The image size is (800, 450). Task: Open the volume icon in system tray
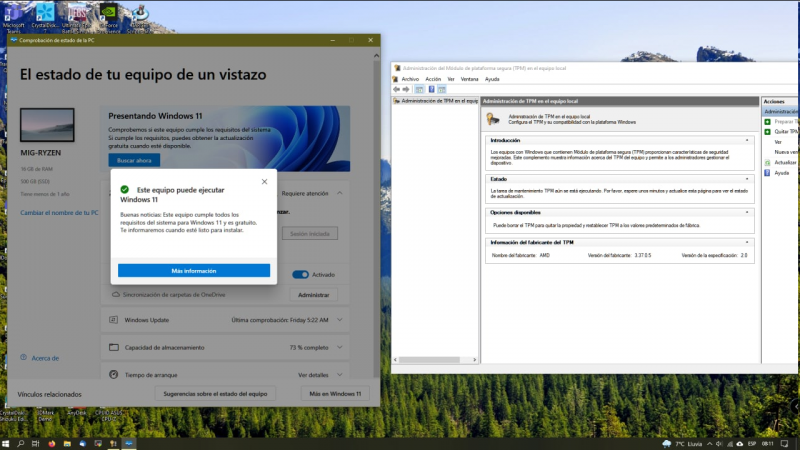pyautogui.click(x=719, y=444)
